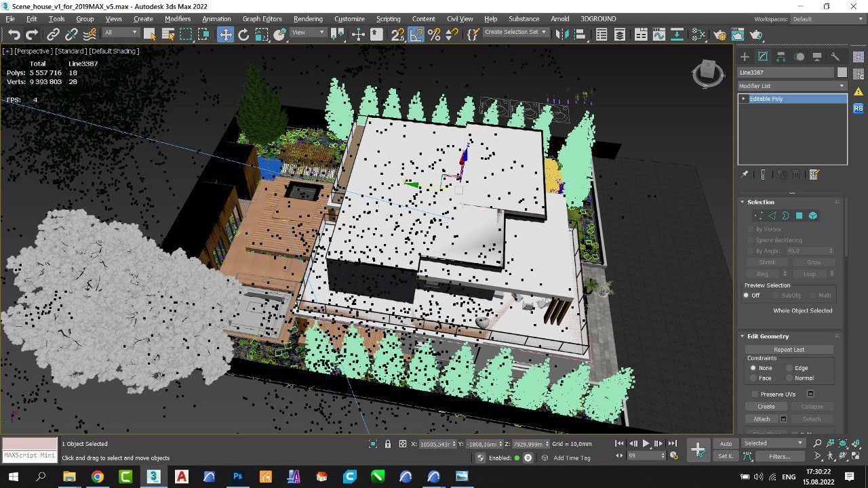Open the Hierarchy tab in command panel

(x=781, y=57)
